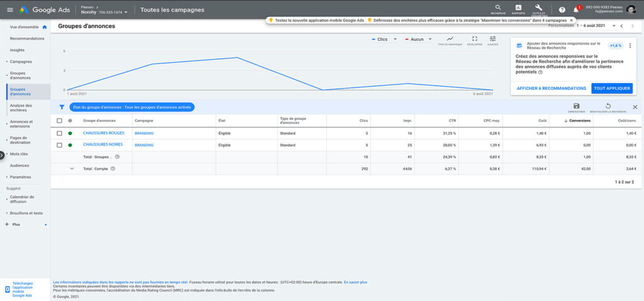Image resolution: width=644 pixels, height=301 pixels.
Task: Open the user account avatar
Action: (x=631, y=9)
